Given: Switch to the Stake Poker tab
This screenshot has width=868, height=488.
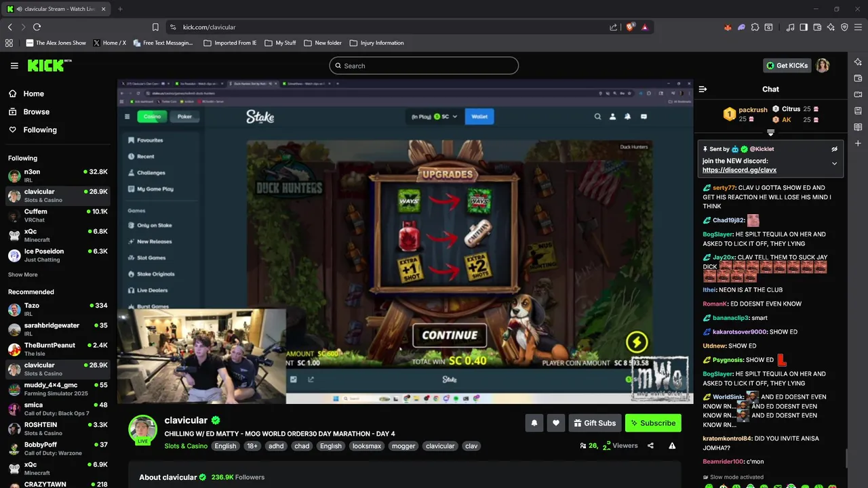Looking at the screenshot, I should pyautogui.click(x=184, y=117).
